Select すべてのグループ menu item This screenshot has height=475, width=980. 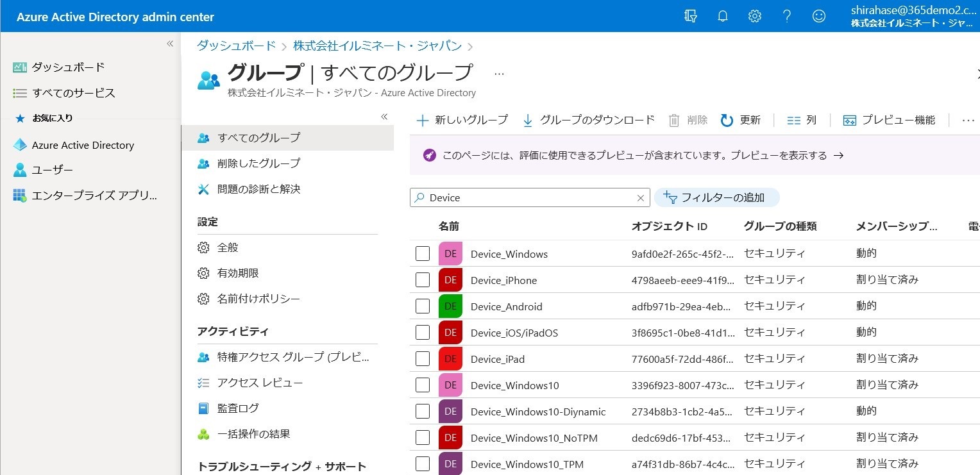287,138
